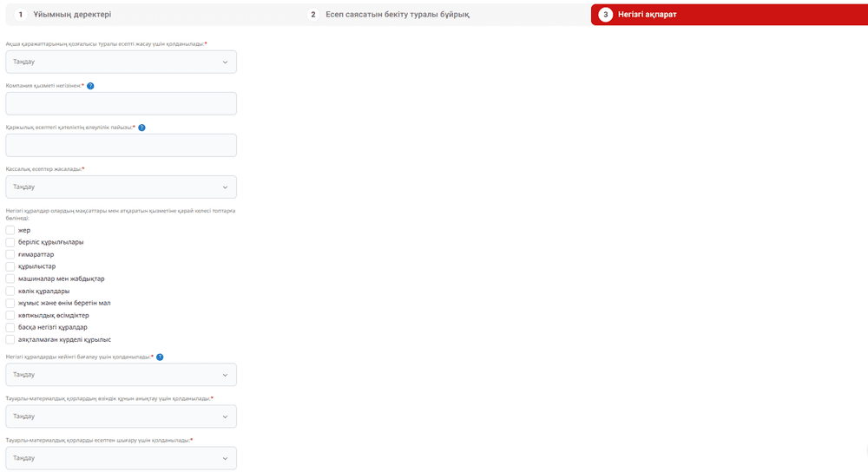Expand the 'Кассалық есептер жасалады' dropdown
Image resolution: width=868 pixels, height=472 pixels.
121,187
